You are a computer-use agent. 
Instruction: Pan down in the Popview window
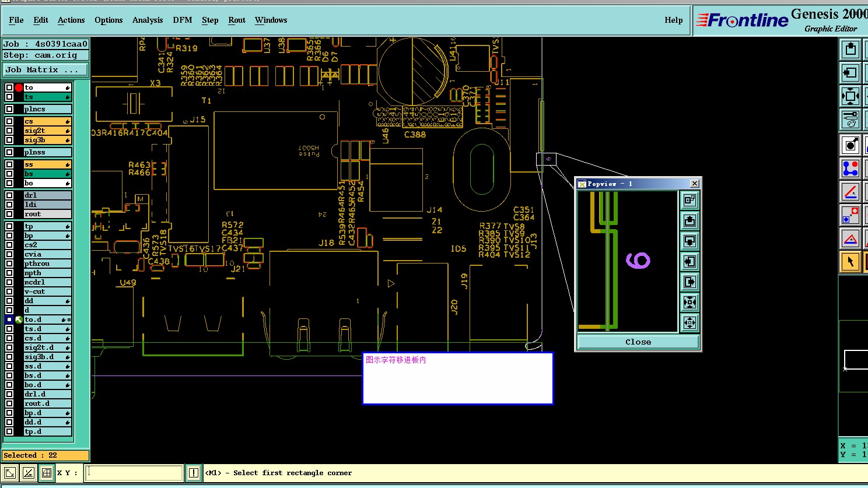pos(689,241)
